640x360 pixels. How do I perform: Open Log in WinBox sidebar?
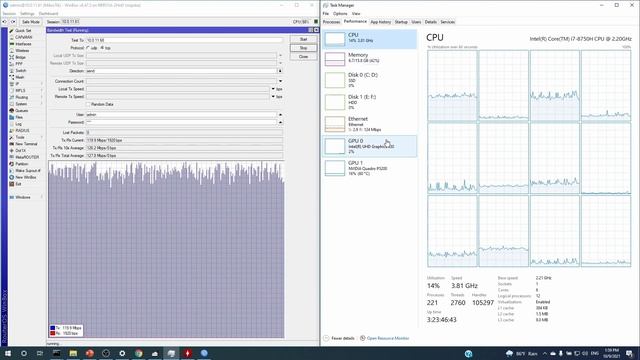19,124
